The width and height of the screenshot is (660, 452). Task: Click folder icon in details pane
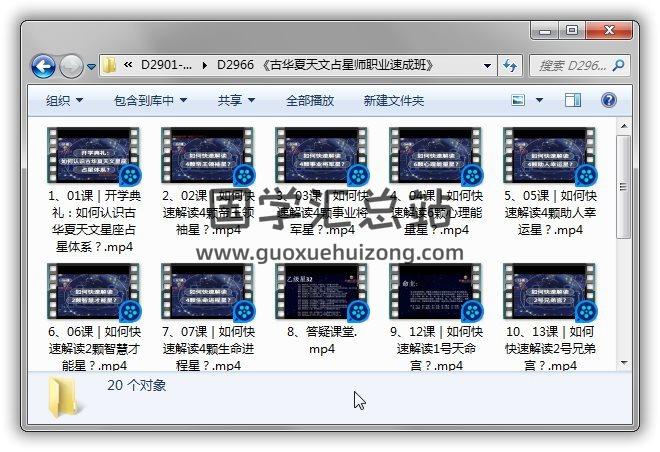click(x=65, y=398)
